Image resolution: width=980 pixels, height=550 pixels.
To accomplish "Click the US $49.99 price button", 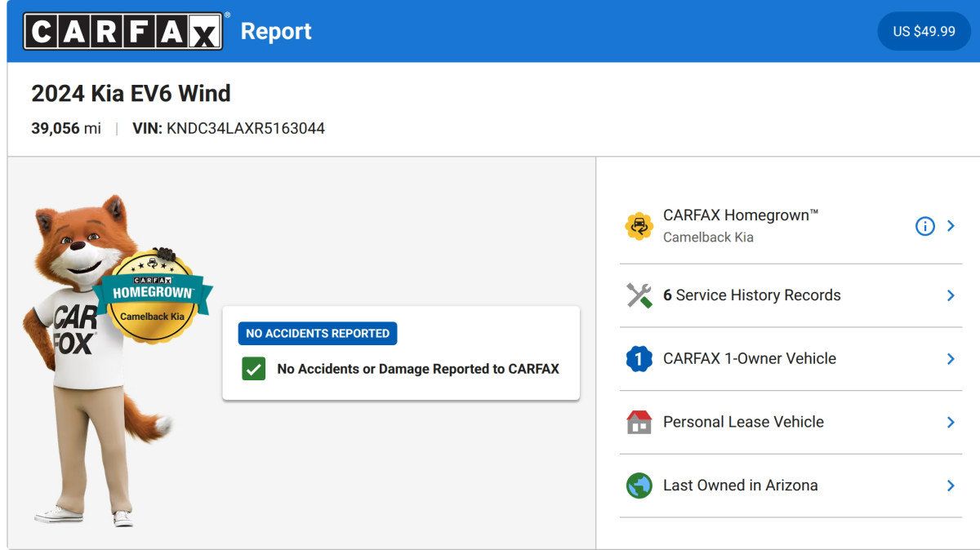I will pyautogui.click(x=924, y=31).
